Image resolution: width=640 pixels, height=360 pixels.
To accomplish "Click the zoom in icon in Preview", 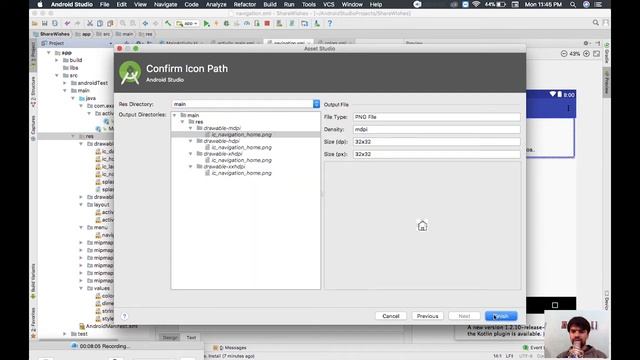I will pyautogui.click(x=587, y=54).
